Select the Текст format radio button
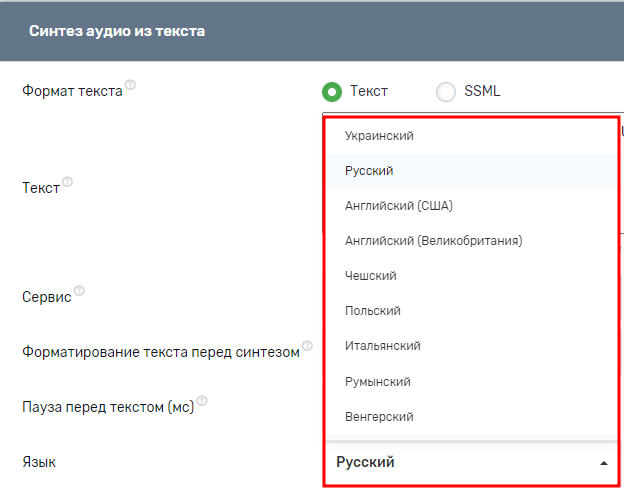 point(332,92)
